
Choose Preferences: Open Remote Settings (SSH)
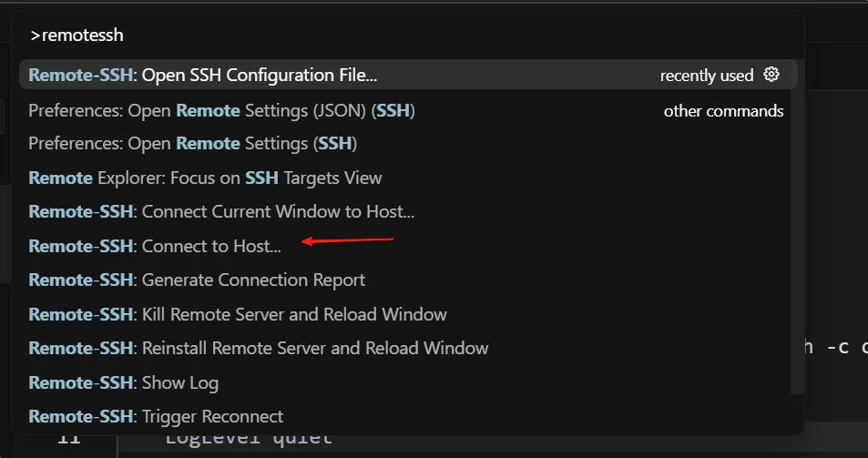pyautogui.click(x=192, y=144)
